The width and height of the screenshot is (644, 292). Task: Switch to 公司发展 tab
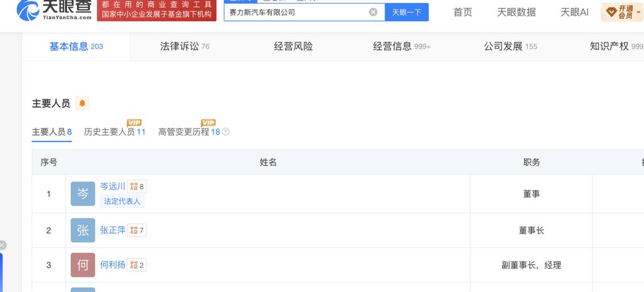tap(510, 47)
